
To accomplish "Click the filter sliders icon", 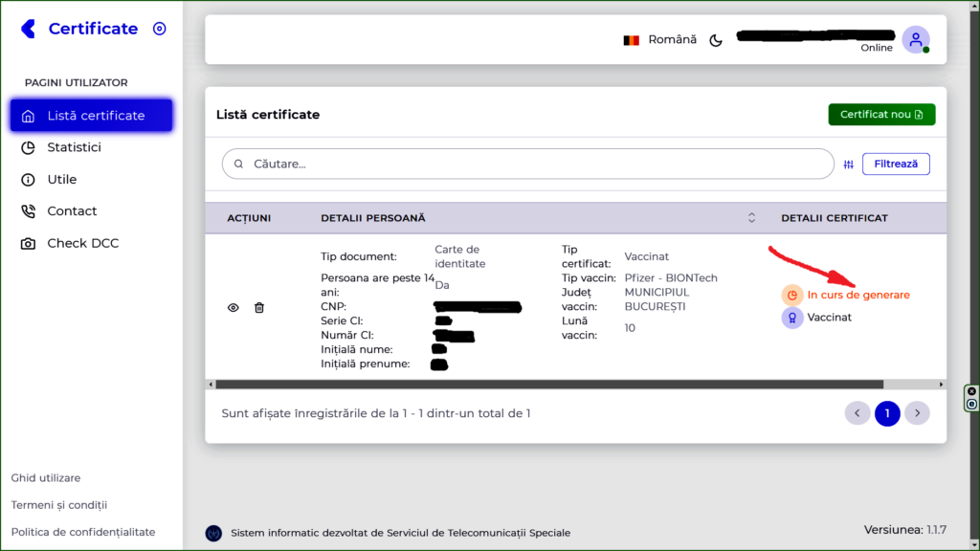I will pyautogui.click(x=849, y=165).
